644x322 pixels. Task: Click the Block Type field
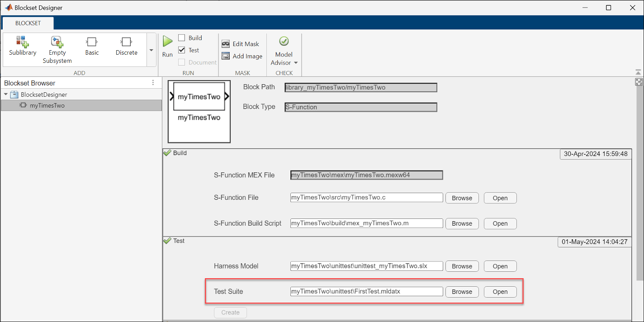pos(361,107)
